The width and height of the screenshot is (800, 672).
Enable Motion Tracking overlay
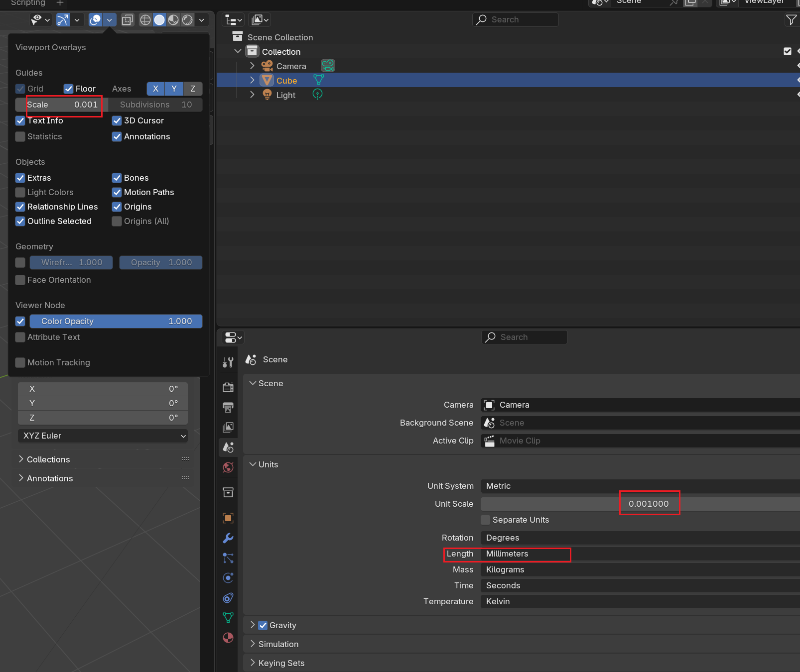tap(20, 362)
